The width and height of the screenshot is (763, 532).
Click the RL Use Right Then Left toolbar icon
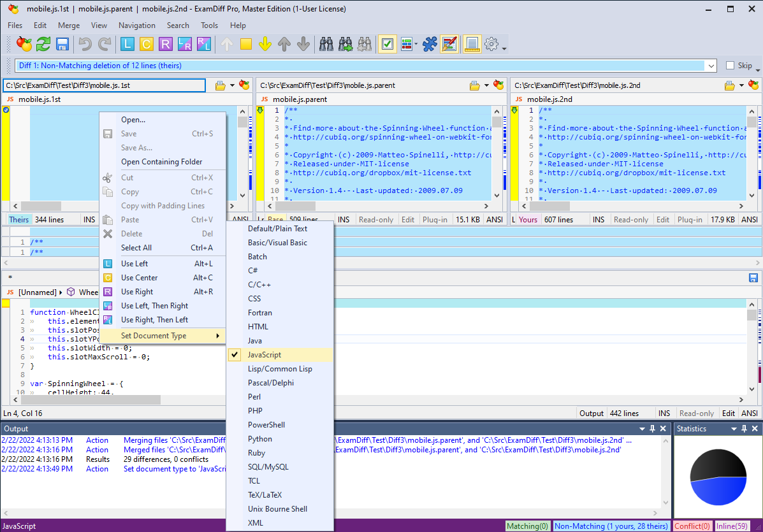tap(204, 44)
